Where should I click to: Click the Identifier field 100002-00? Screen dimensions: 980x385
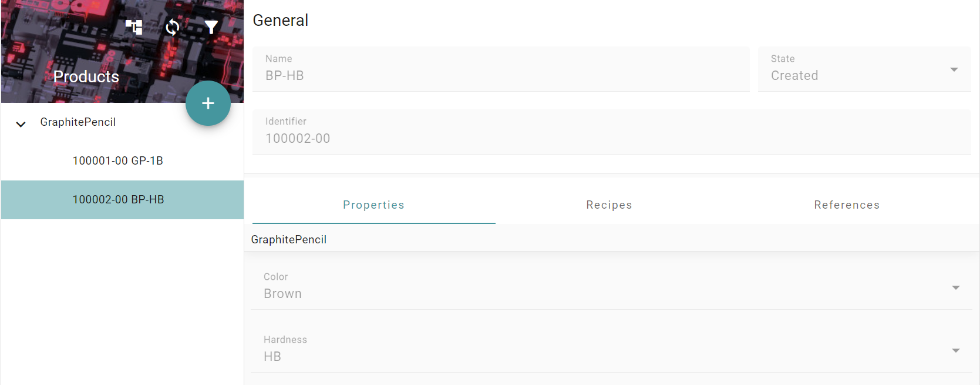612,132
